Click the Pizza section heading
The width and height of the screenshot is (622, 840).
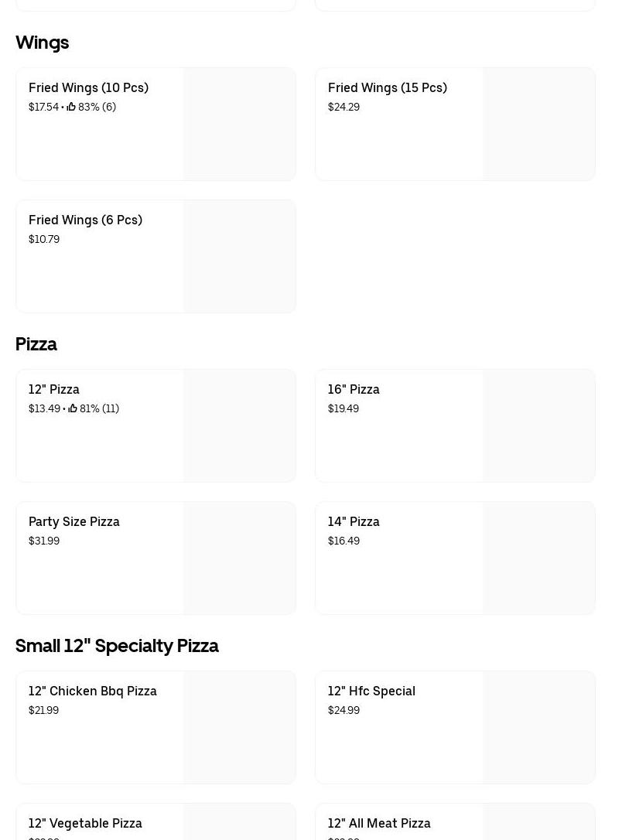point(36,344)
